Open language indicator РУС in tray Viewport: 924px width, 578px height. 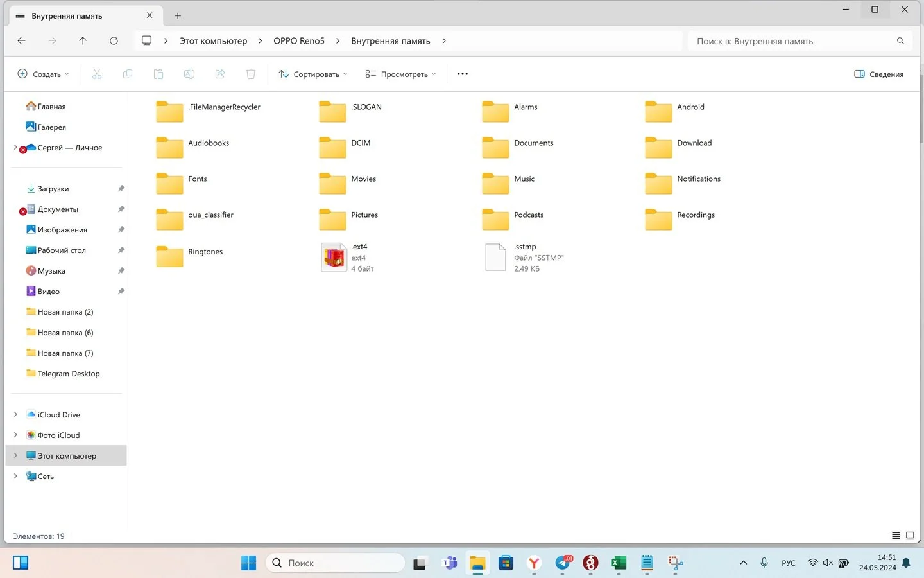789,563
